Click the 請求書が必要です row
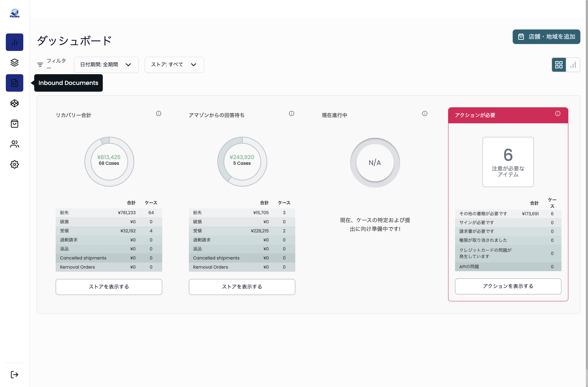Viewport: 588px width, 387px height. pos(508,231)
